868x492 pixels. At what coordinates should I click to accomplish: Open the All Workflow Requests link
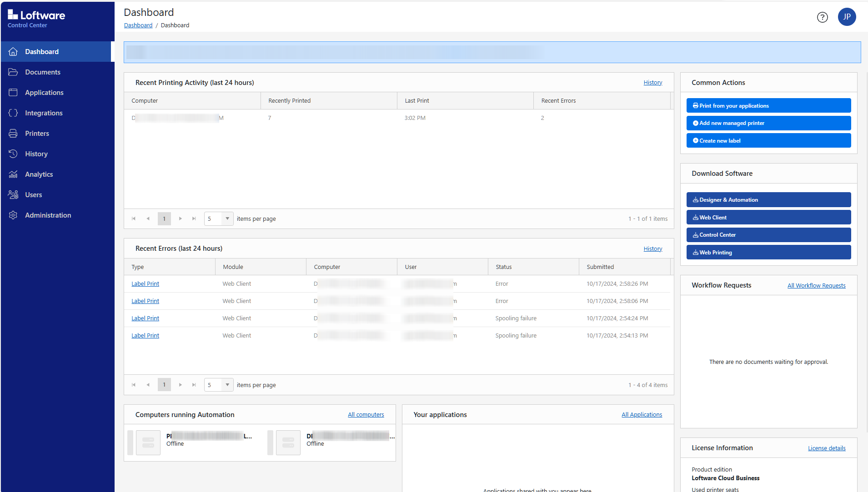pyautogui.click(x=816, y=286)
